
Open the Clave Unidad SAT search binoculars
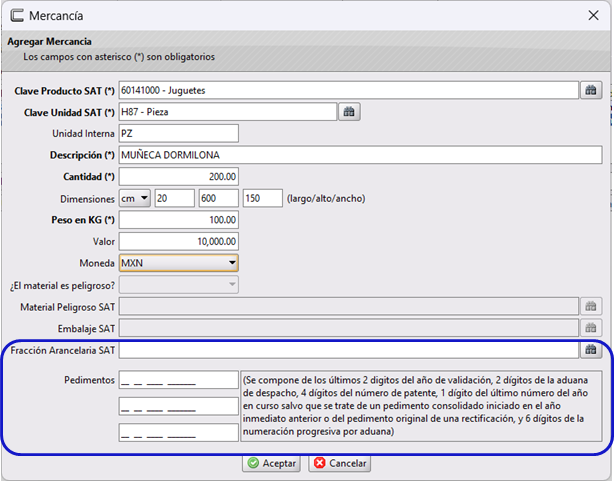coord(349,112)
